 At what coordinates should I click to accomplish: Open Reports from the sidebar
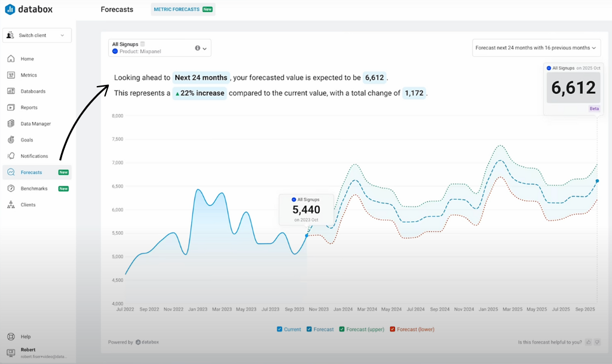(29, 108)
